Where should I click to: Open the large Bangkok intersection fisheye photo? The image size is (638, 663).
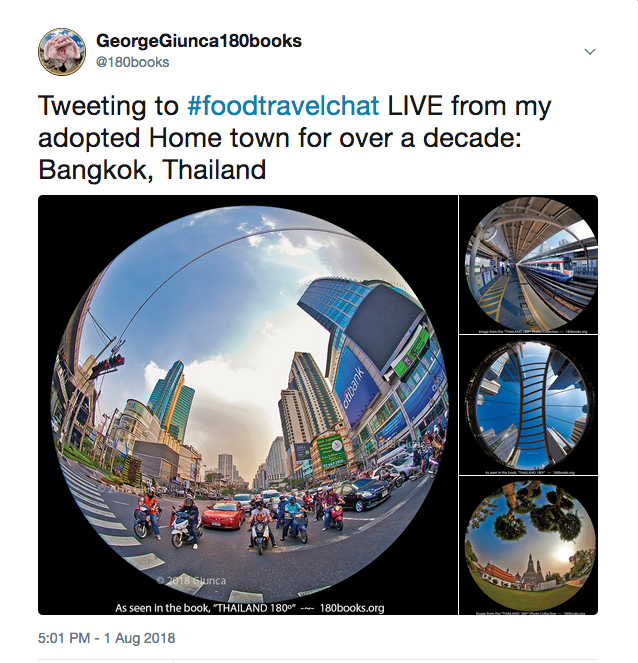tap(248, 405)
